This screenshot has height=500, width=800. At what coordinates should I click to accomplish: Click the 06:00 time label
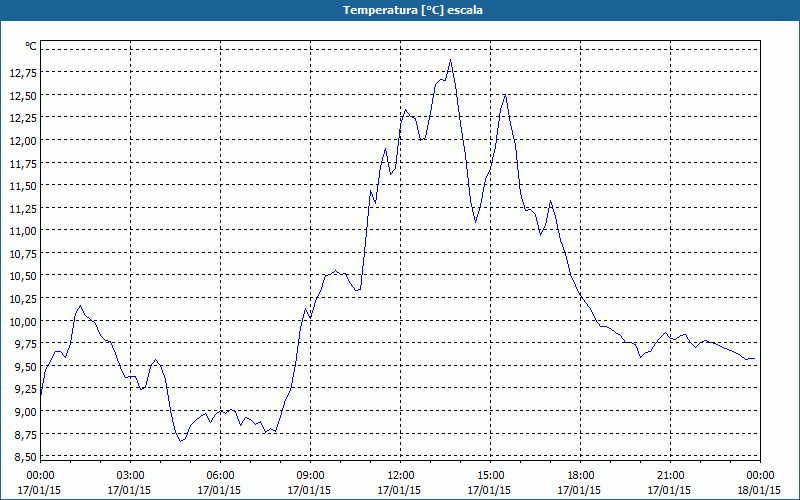(x=220, y=476)
